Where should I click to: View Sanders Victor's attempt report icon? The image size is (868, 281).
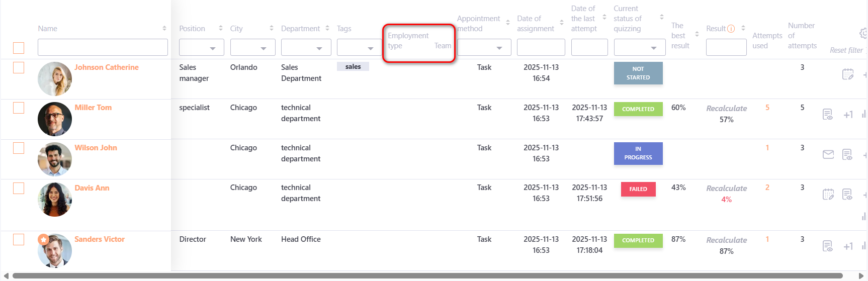[x=827, y=246]
